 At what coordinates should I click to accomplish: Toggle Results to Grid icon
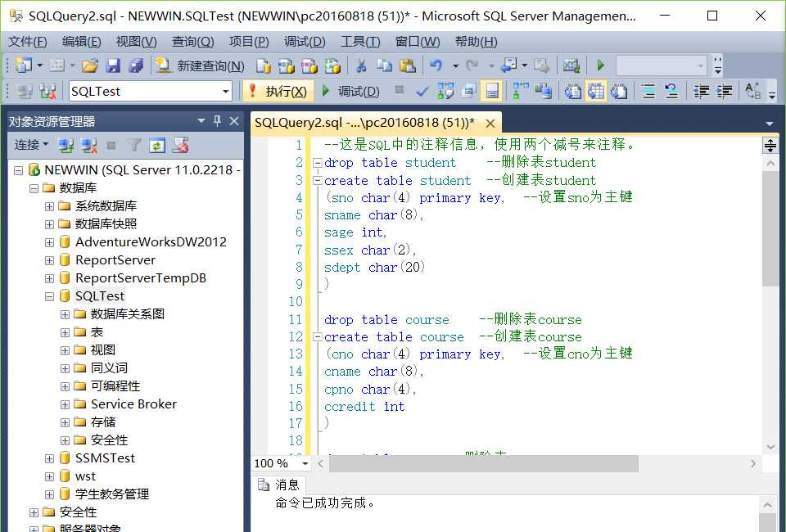coord(596,91)
